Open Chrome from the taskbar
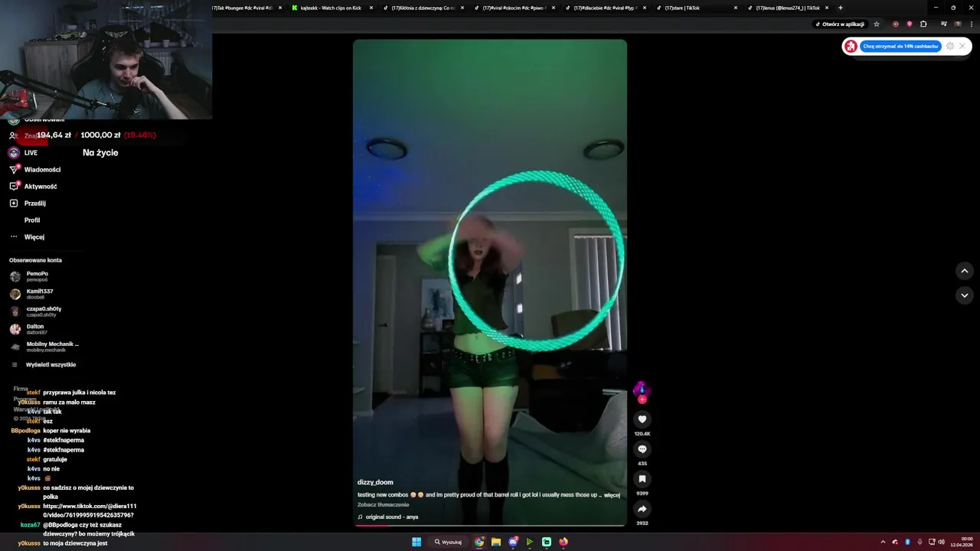The image size is (980, 551). point(479,542)
